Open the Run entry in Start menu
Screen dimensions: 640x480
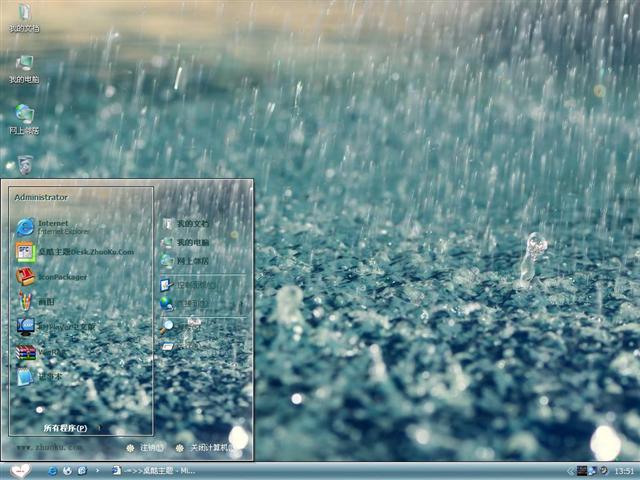(x=180, y=346)
